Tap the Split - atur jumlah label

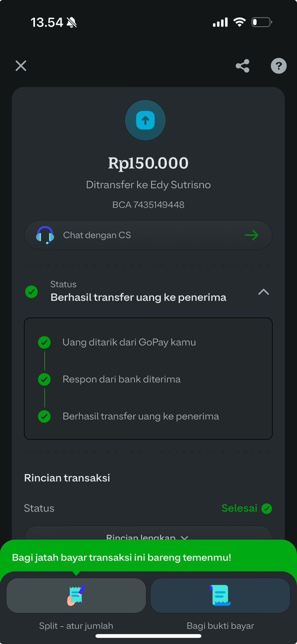pyautogui.click(x=76, y=626)
